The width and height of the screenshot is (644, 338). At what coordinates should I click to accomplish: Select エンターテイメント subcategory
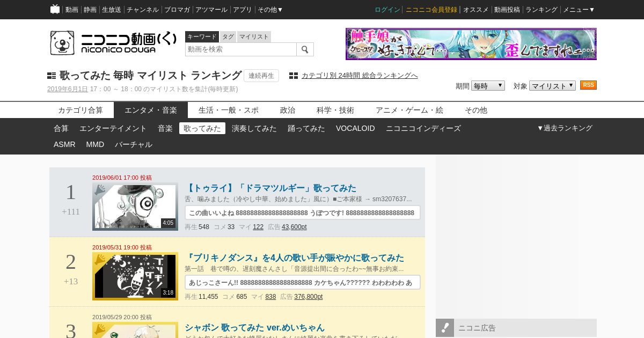click(113, 128)
